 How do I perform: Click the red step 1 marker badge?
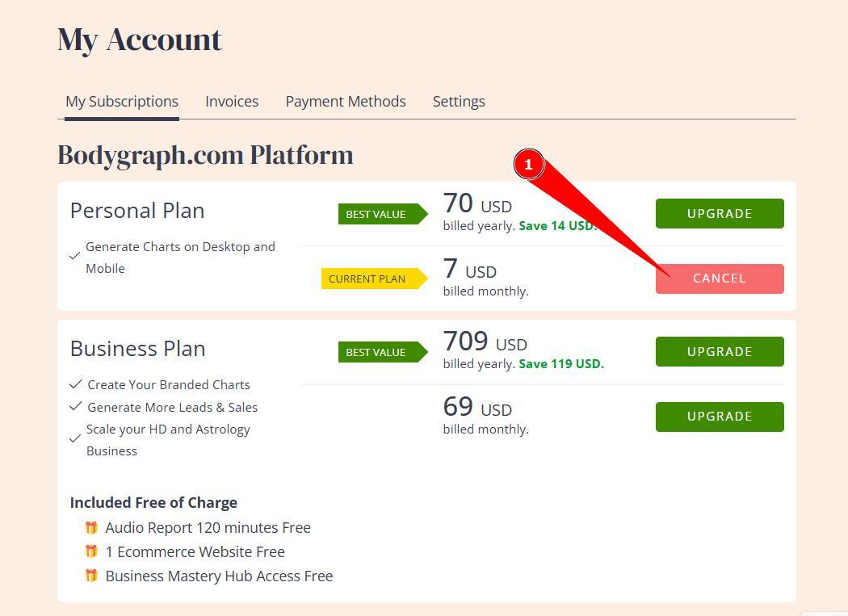(x=528, y=164)
